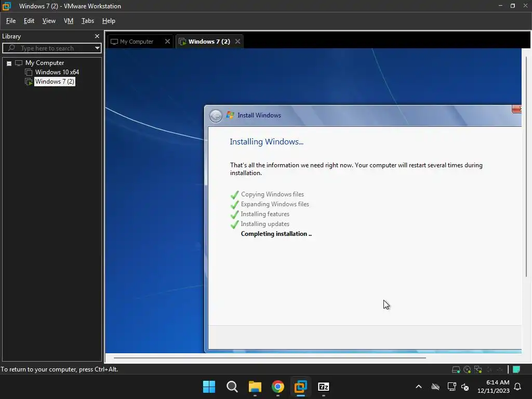
Task: Select the Windows 7 (2) tab
Action: click(x=209, y=42)
